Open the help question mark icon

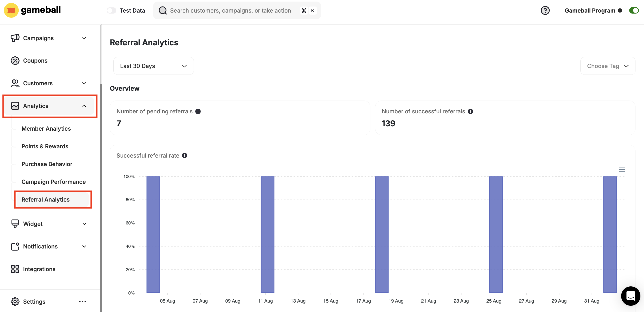point(545,10)
